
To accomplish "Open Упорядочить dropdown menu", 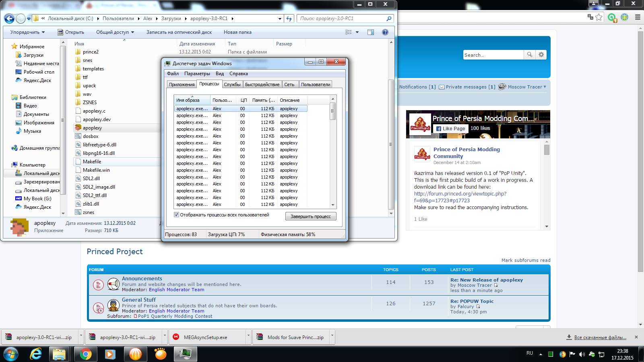I will [27, 32].
